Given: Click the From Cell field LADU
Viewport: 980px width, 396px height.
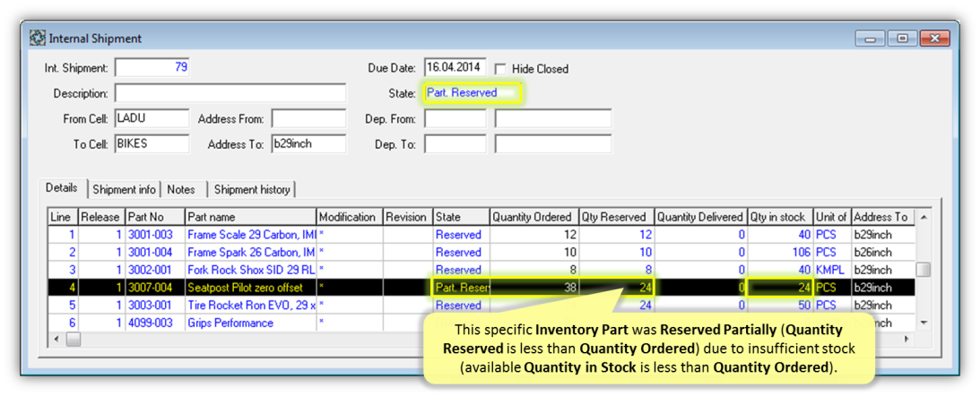Looking at the screenshot, I should pos(152,119).
